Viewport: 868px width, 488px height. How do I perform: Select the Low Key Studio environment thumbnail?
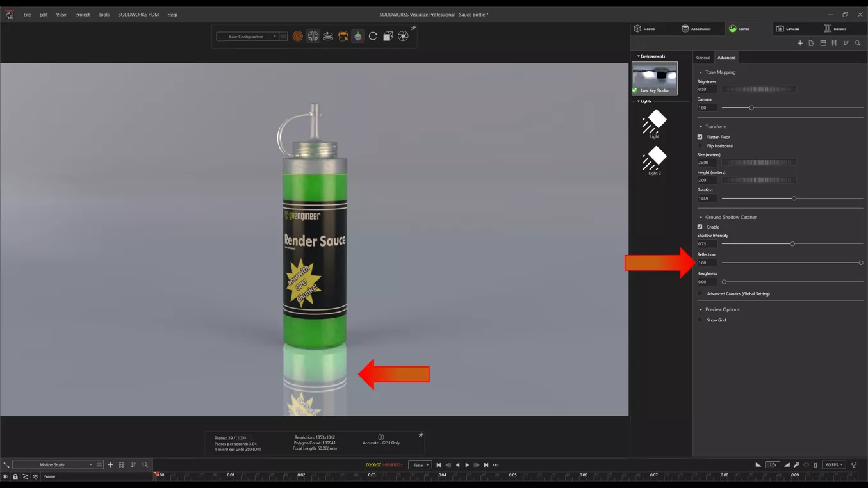coord(655,78)
